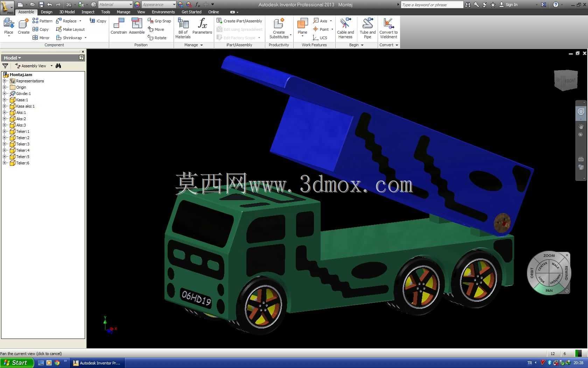
Task: Open the Windows Start menu
Action: coord(16,363)
